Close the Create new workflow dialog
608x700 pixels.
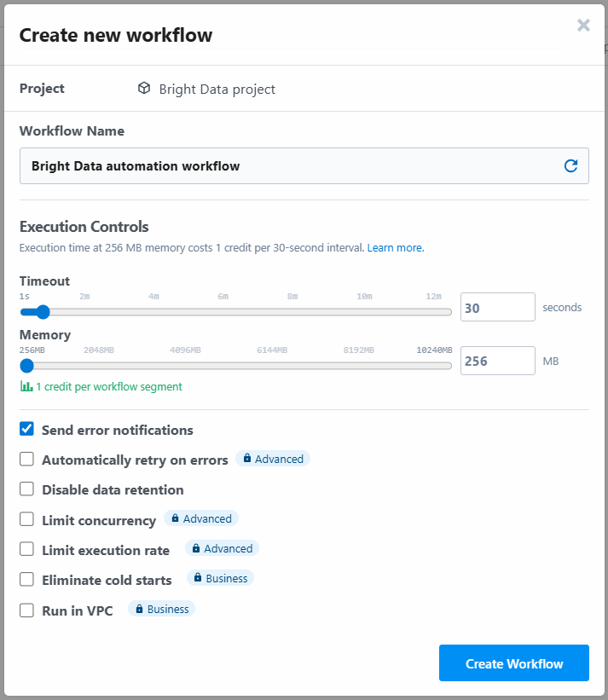[583, 25]
